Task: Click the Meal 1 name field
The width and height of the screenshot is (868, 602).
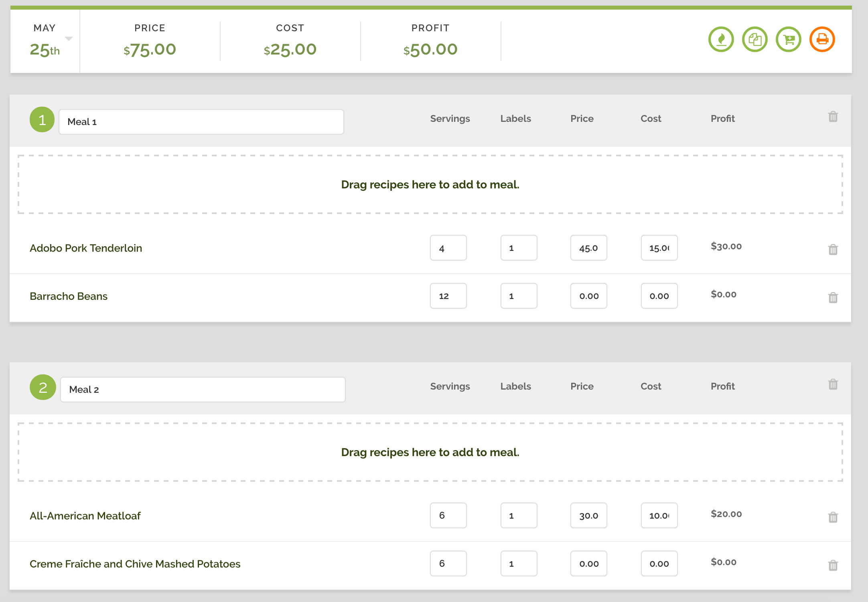Action: coord(201,122)
